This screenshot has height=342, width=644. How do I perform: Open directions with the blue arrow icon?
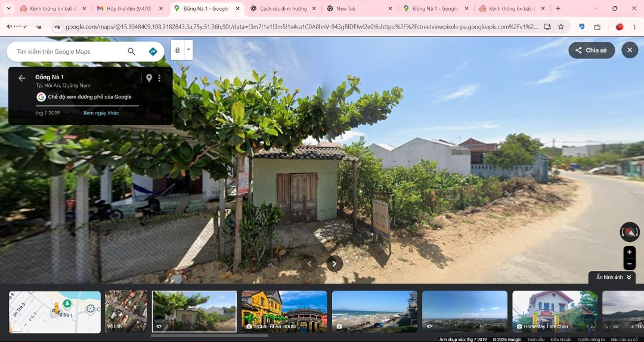tap(153, 51)
